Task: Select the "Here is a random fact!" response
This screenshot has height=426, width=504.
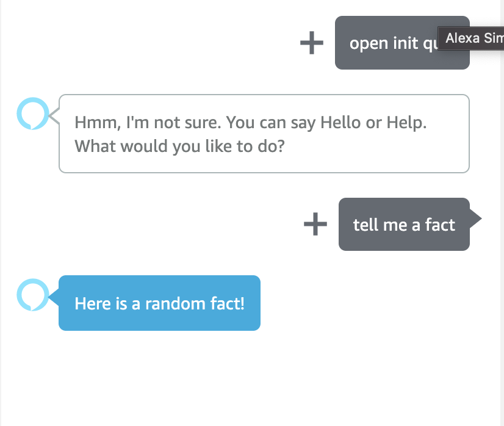Action: 159,303
